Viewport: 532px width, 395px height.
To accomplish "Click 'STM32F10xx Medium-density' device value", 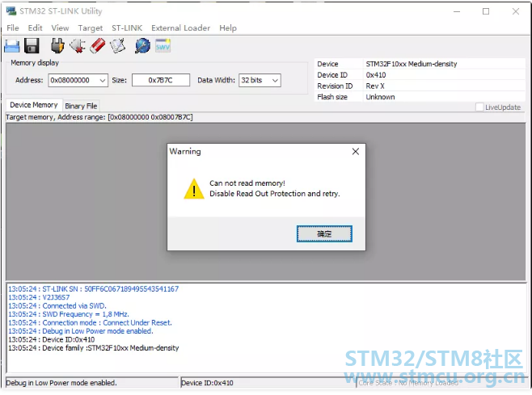I will 412,64.
